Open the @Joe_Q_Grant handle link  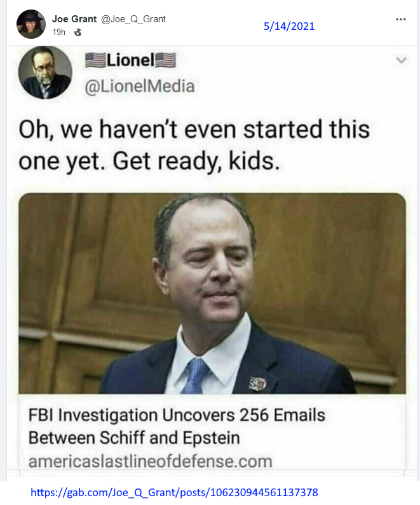[x=133, y=19]
